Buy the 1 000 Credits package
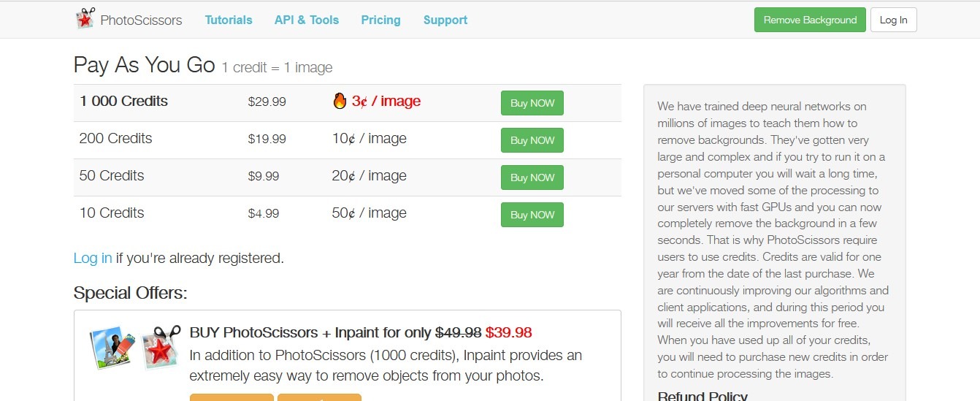The image size is (980, 401). click(x=532, y=103)
